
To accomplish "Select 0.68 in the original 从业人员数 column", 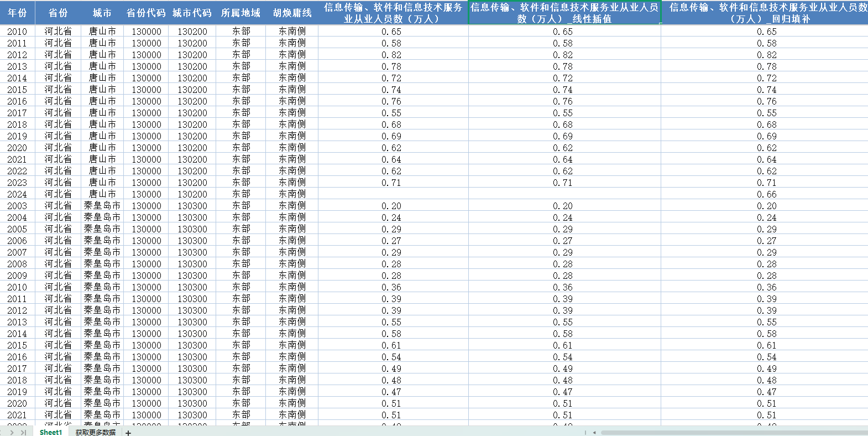I will (391, 124).
